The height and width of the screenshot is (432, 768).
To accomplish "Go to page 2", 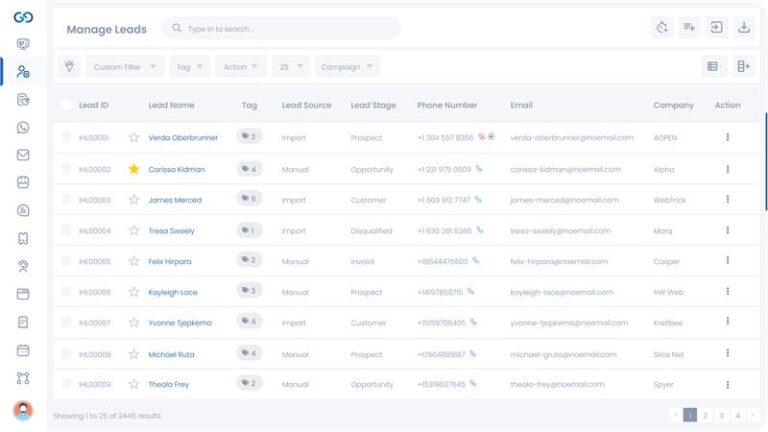I will coord(705,415).
